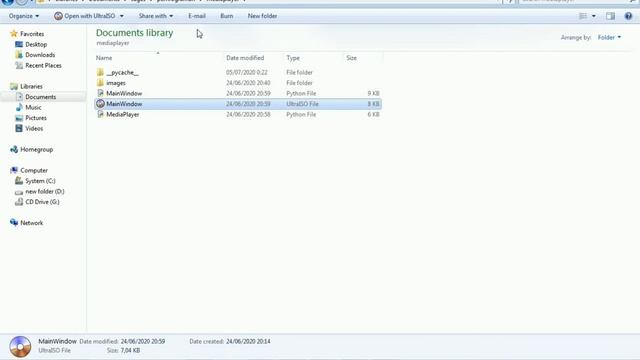The image size is (640, 360).
Task: Click Open with UltraISO button
Action: 85,16
